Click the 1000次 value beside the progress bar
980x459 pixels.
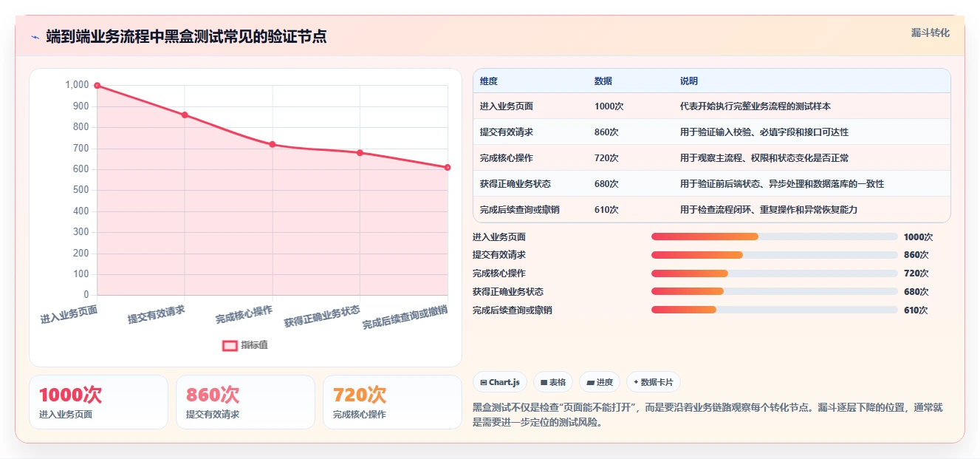tap(919, 237)
